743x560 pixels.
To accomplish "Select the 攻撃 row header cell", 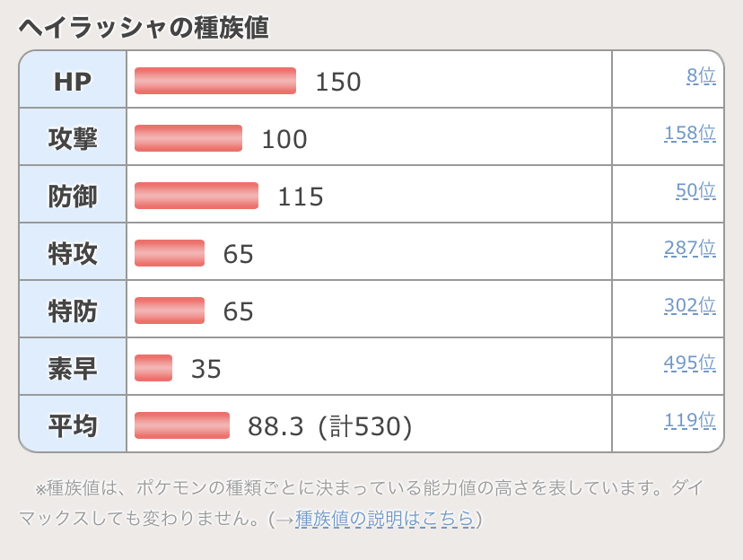I will point(73,137).
